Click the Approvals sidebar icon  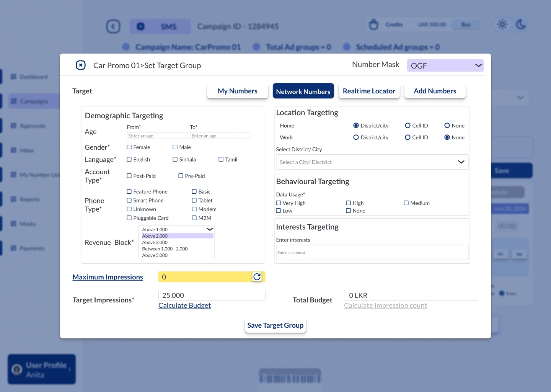point(13,126)
